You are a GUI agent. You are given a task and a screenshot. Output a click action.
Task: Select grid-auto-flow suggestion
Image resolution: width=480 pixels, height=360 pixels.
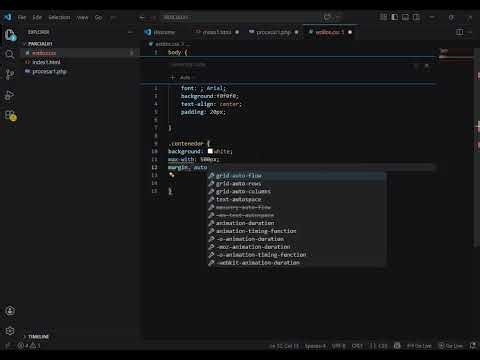pyautogui.click(x=297, y=176)
